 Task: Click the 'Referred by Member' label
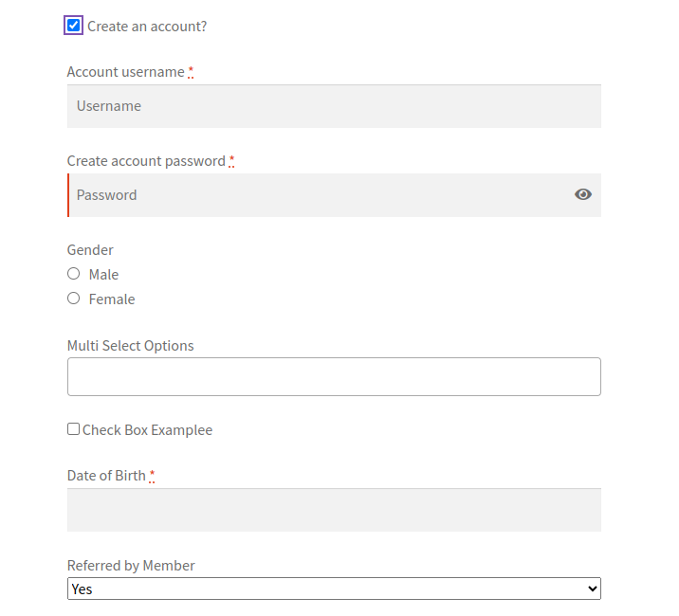[131, 566]
